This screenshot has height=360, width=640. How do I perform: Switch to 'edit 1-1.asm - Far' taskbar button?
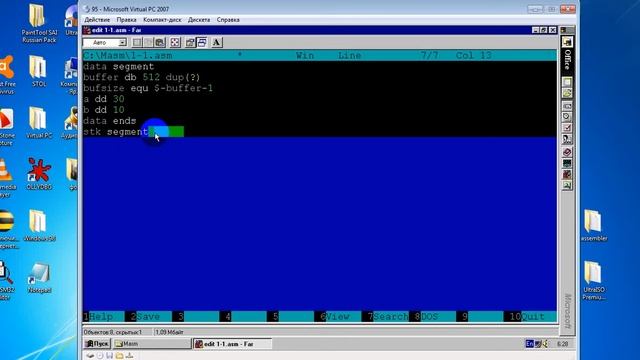point(232,344)
